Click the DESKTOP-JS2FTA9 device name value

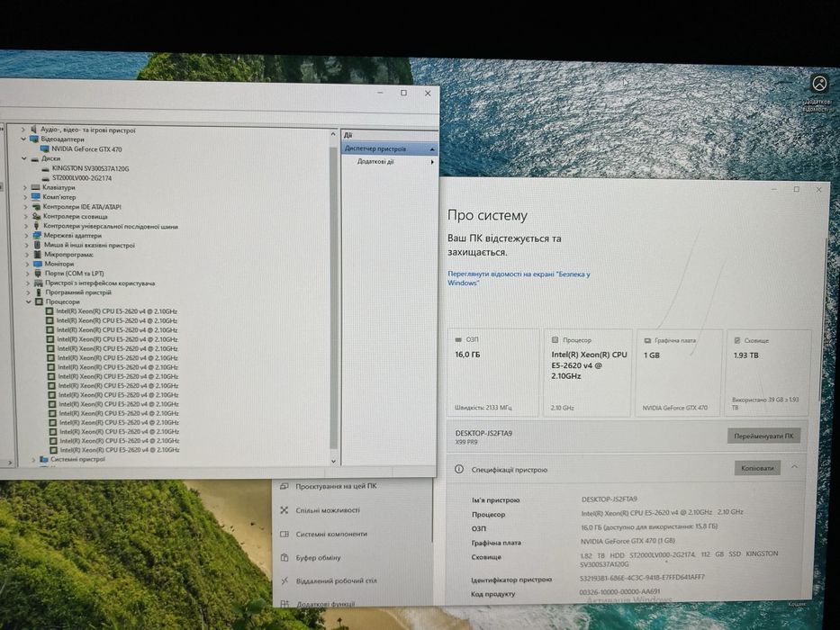click(x=610, y=499)
